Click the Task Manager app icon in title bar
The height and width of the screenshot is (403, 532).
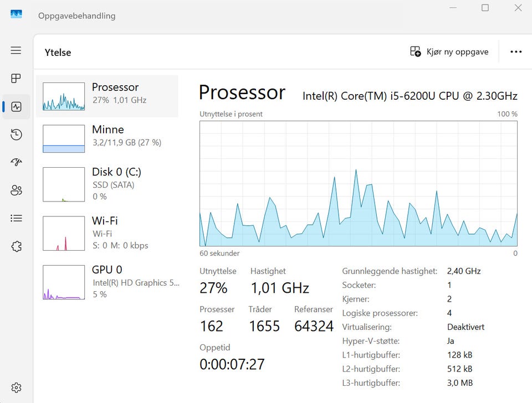point(16,14)
